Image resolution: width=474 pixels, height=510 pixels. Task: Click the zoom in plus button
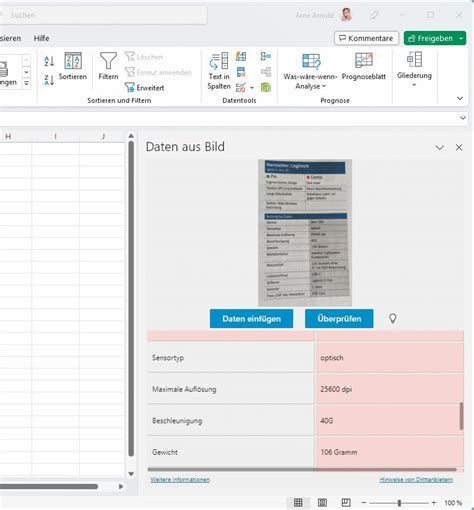pyautogui.click(x=434, y=503)
